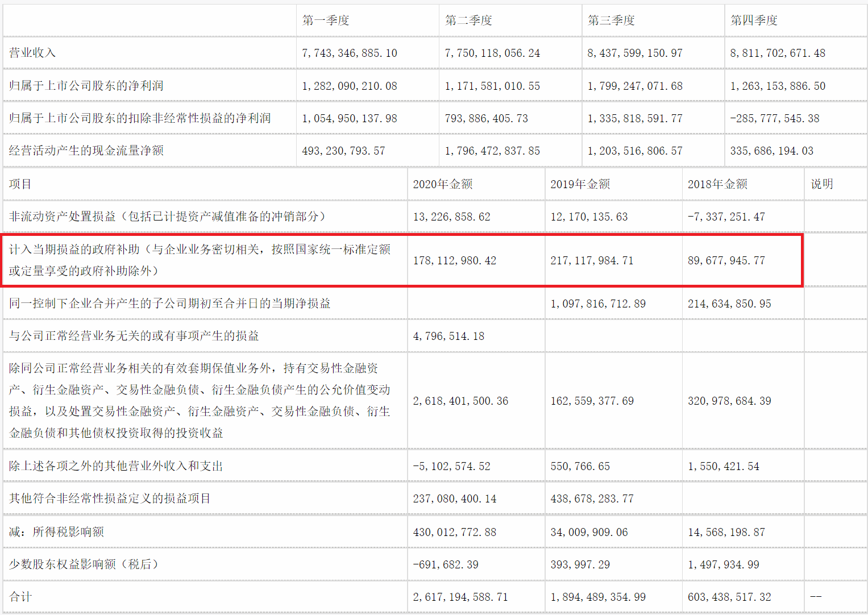
Task: Click value 1,550,421.54
Action: coord(724,466)
